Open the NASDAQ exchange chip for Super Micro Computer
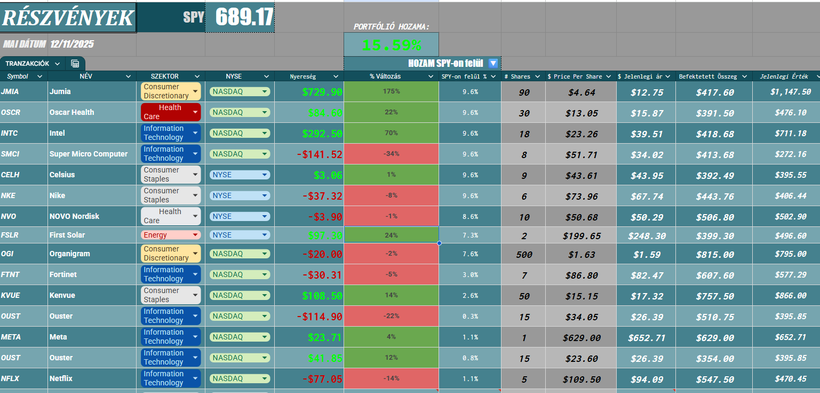Image resolution: width=820 pixels, height=393 pixels. pos(240,154)
